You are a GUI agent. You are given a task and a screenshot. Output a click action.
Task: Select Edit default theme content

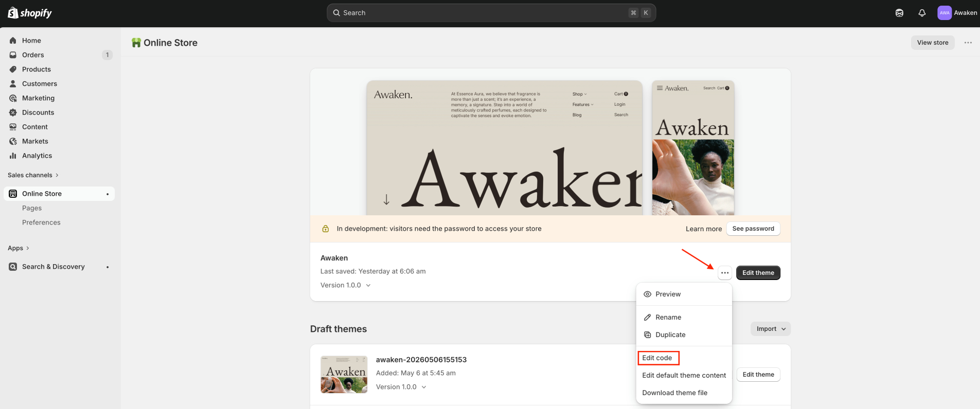tap(684, 376)
